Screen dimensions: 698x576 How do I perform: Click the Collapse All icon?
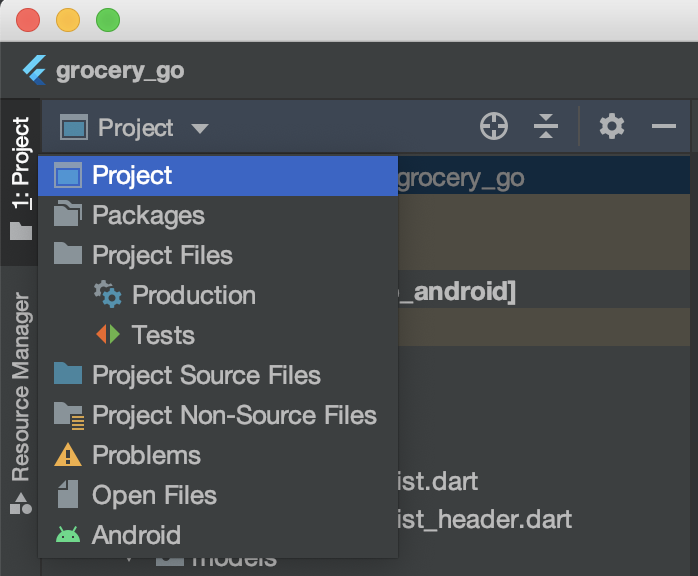coord(545,127)
